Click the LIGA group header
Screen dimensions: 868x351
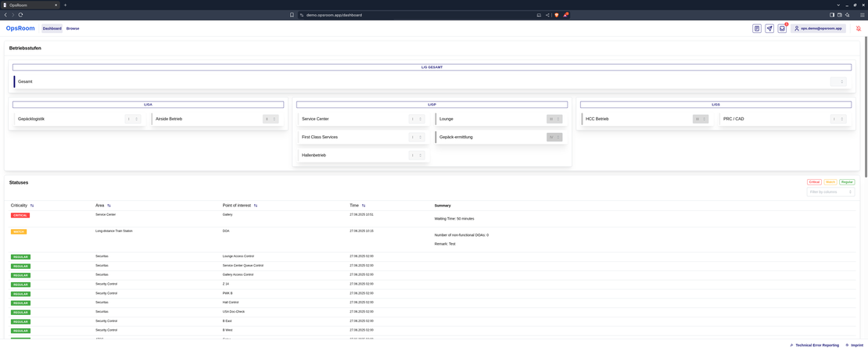tap(149, 104)
